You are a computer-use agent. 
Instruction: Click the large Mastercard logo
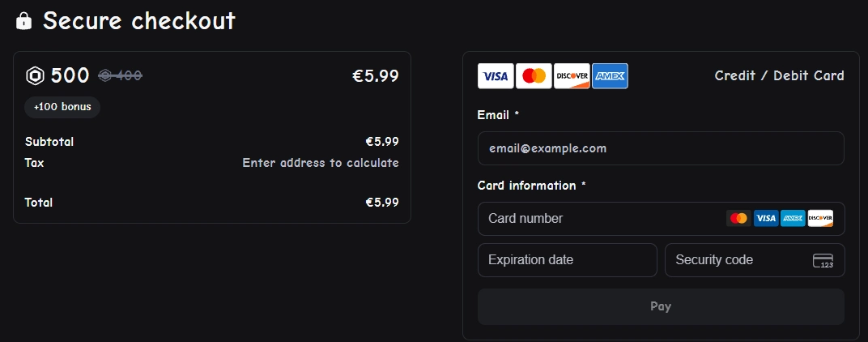(x=534, y=76)
